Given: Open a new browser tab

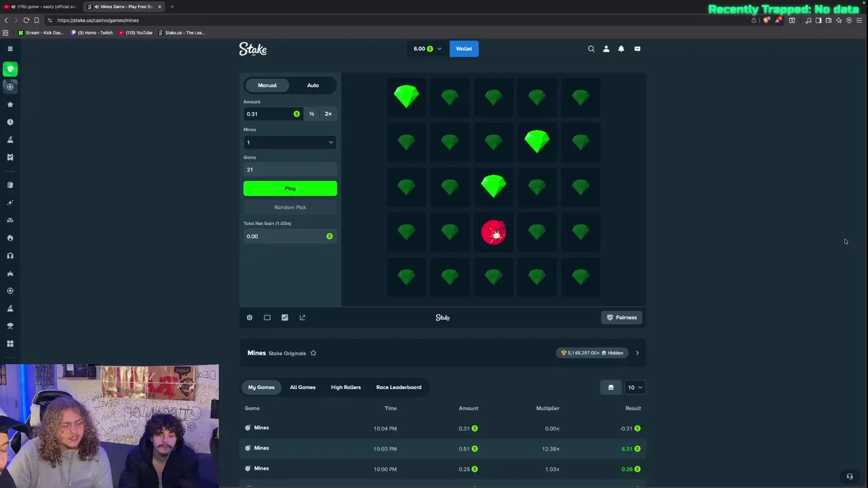Looking at the screenshot, I should pos(172,7).
